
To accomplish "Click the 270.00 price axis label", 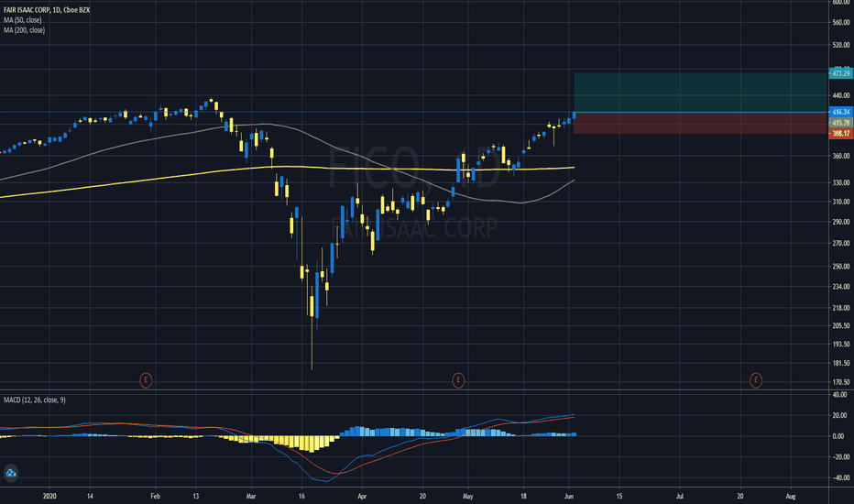I will (841, 243).
